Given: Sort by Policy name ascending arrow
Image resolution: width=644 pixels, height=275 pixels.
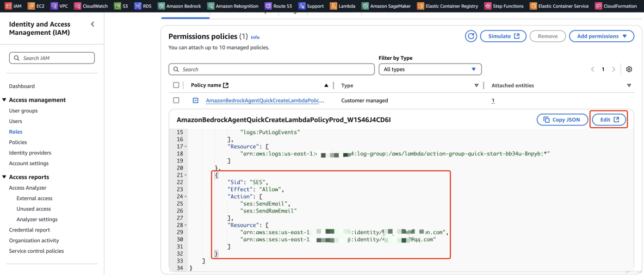Looking at the screenshot, I should 326,85.
